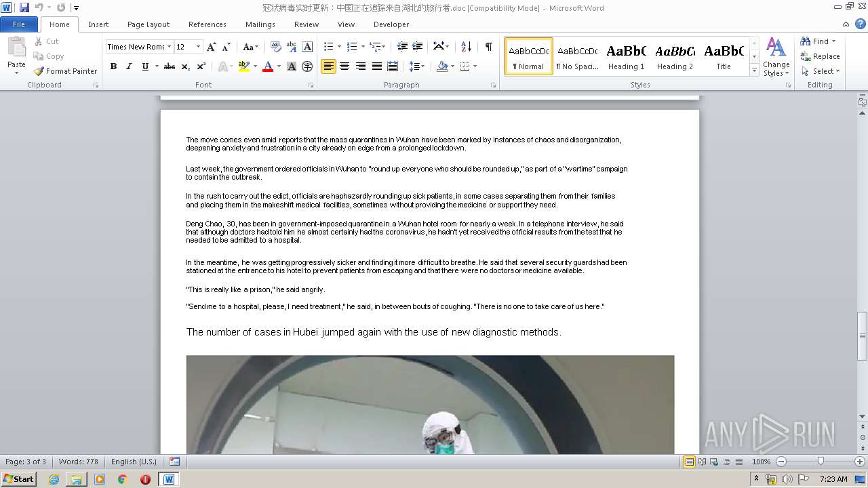Grow font size with enlarge A icon
The image size is (868, 488).
click(x=212, y=47)
